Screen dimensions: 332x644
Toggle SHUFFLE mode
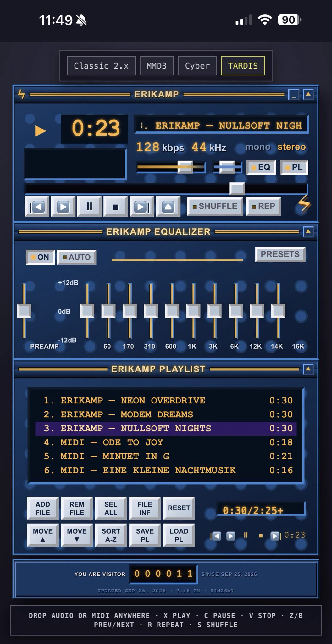[x=215, y=206]
